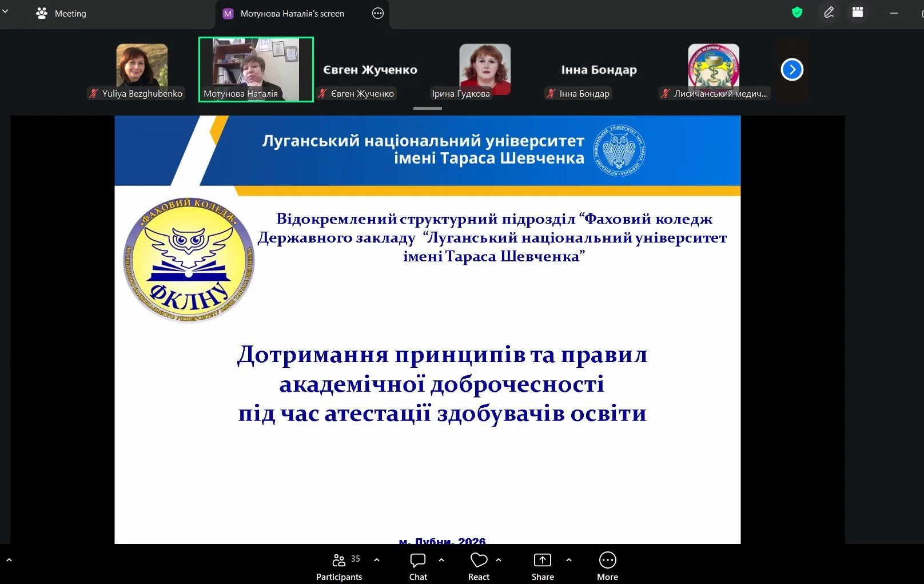Click the ФКЛНУ college emblem on the slide
Screen dimensions: 924x584
tap(189, 260)
